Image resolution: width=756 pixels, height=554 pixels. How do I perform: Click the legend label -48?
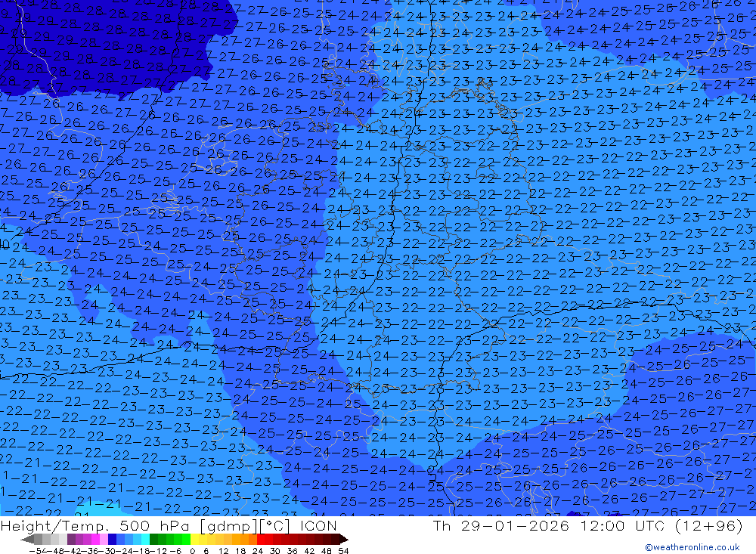(x=54, y=551)
